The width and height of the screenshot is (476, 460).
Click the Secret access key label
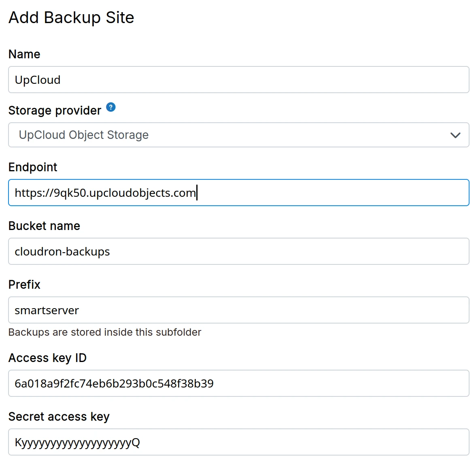tap(59, 417)
